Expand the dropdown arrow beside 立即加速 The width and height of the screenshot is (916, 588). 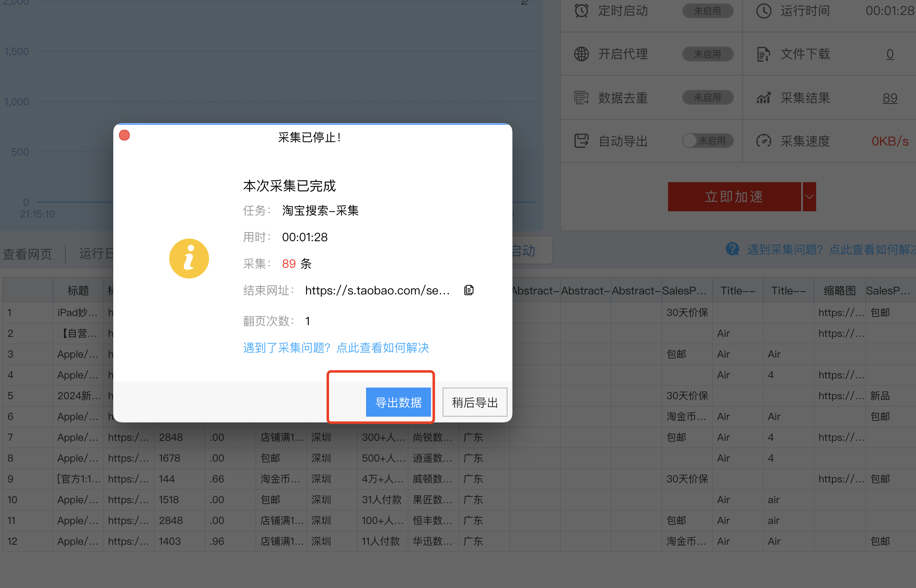tap(809, 197)
